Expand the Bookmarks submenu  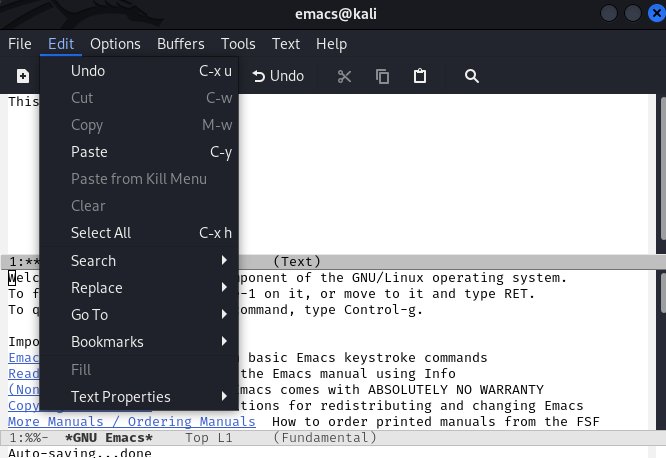pyautogui.click(x=139, y=342)
